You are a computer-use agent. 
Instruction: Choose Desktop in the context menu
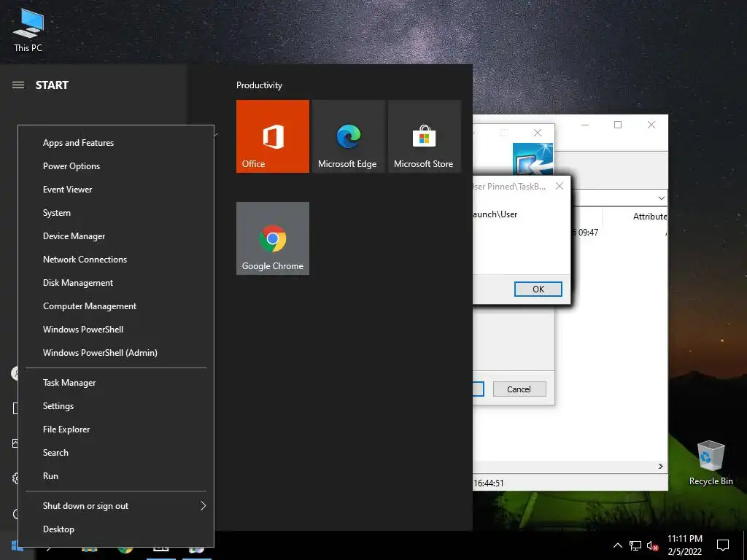[116, 529]
